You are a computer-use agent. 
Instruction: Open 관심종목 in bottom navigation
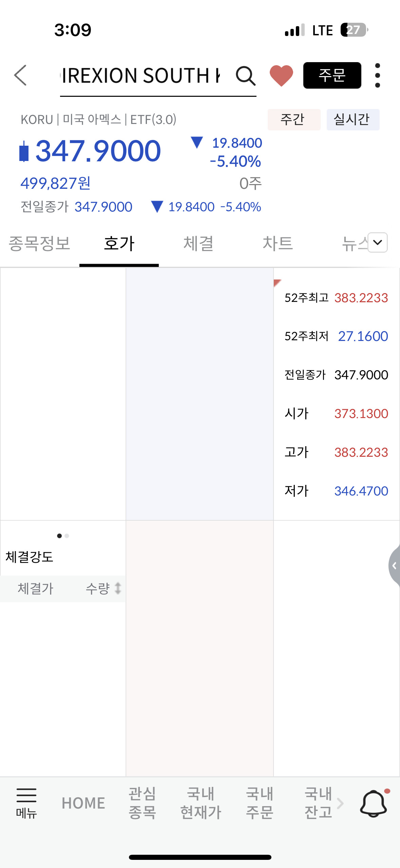point(142,803)
